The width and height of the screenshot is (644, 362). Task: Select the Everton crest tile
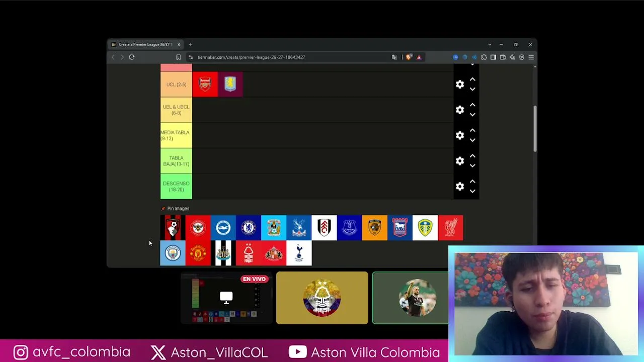pyautogui.click(x=349, y=228)
